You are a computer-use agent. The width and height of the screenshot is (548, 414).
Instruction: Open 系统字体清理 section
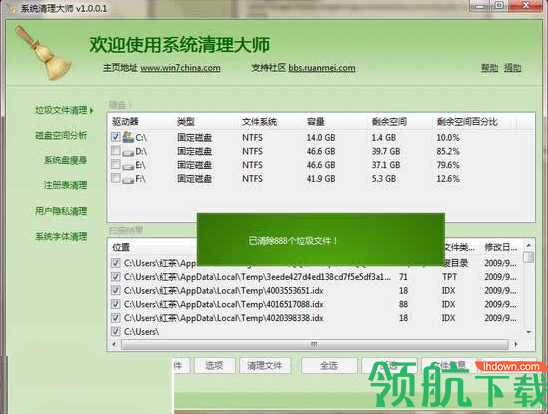point(61,236)
